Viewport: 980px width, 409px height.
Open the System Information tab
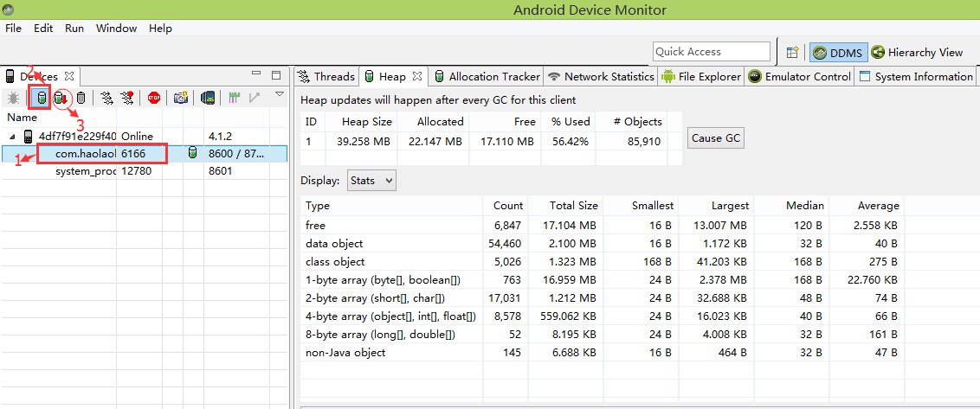pyautogui.click(x=916, y=77)
